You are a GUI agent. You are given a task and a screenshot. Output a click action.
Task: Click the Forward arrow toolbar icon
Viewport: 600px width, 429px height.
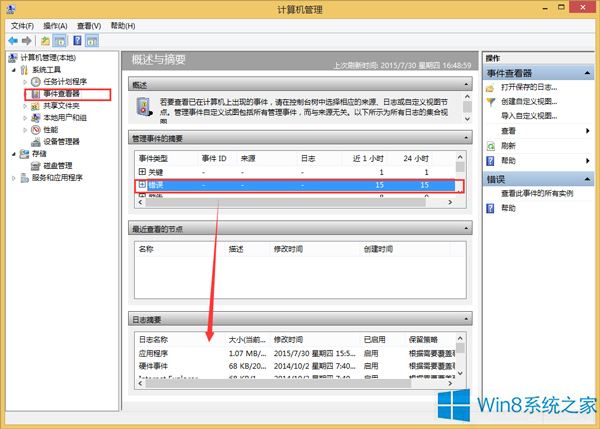point(27,41)
